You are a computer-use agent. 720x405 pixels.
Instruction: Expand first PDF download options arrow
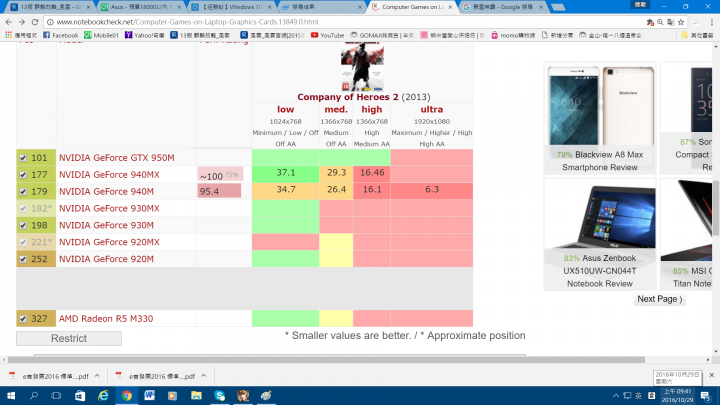pyautogui.click(x=97, y=376)
